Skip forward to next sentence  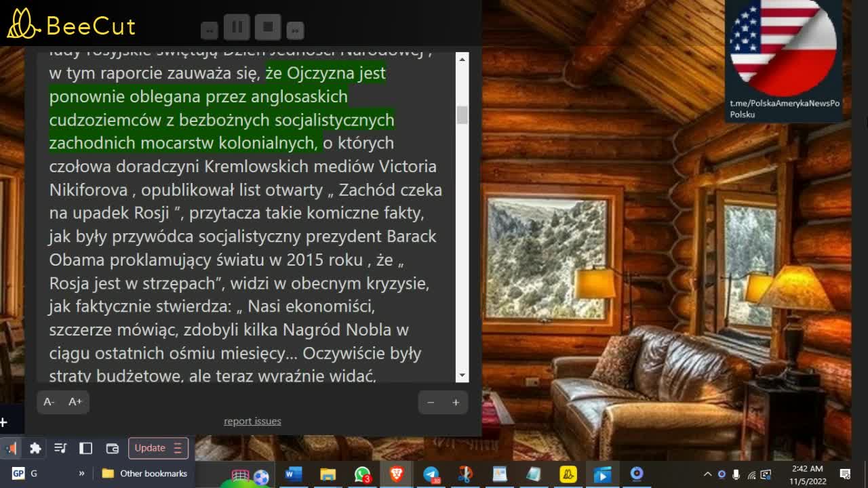coord(295,30)
